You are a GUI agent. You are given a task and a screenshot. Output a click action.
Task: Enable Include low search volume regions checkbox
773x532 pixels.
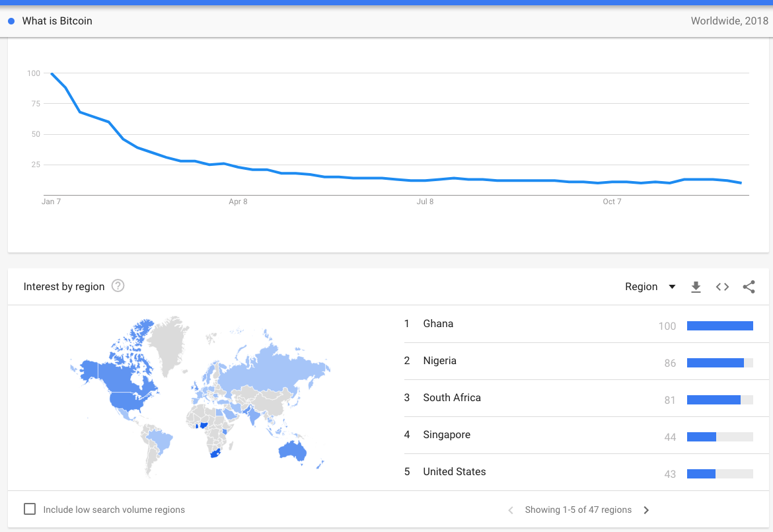[x=30, y=509]
